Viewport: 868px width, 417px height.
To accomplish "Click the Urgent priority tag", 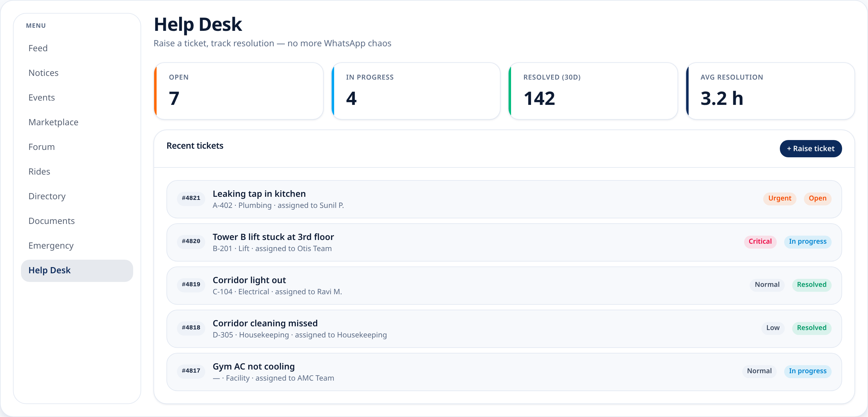I will click(779, 198).
